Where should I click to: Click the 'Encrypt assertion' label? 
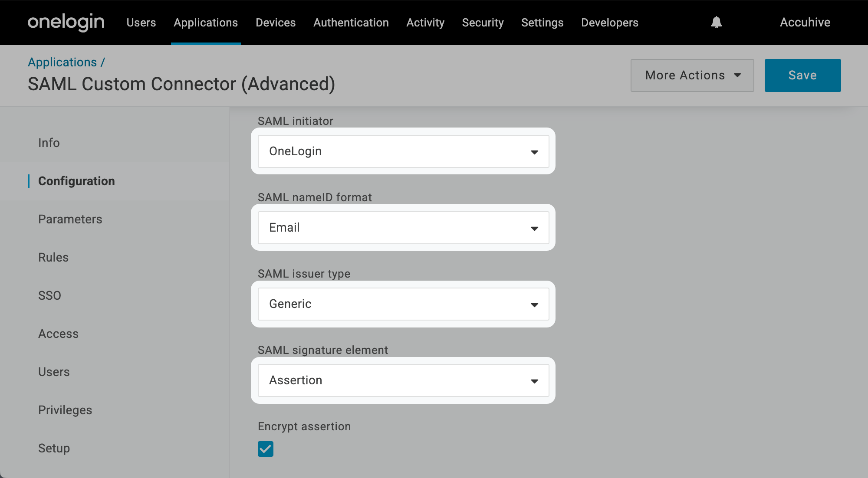304,426
